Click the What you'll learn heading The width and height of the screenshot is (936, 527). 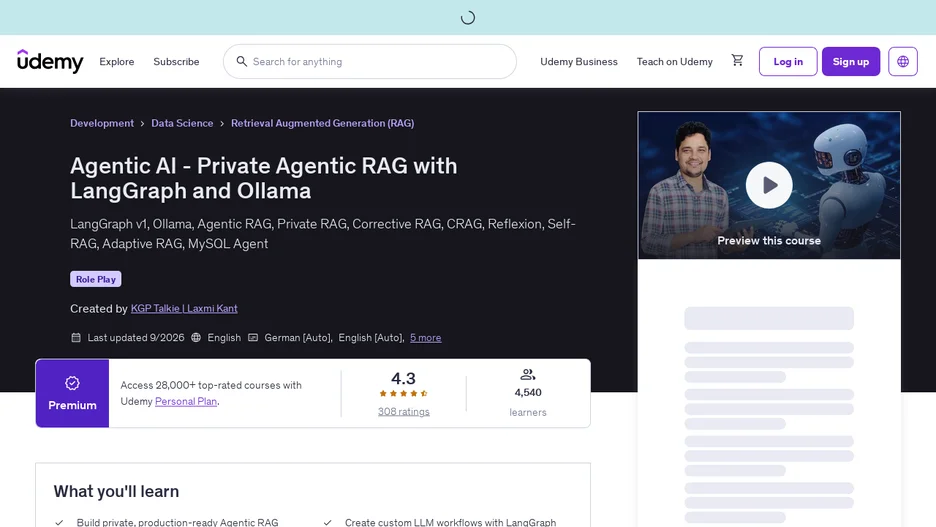116,491
